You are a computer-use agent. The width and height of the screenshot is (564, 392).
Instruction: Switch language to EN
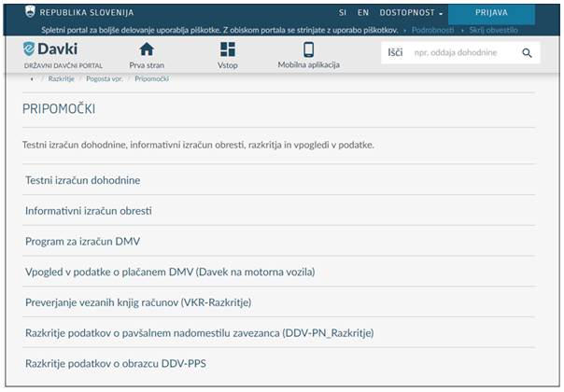click(x=363, y=13)
